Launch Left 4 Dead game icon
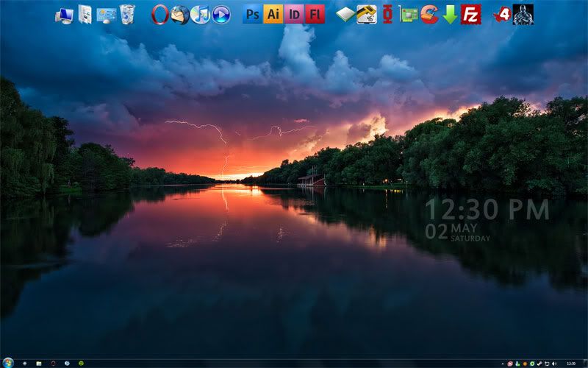This screenshot has height=368, width=588. [x=503, y=15]
